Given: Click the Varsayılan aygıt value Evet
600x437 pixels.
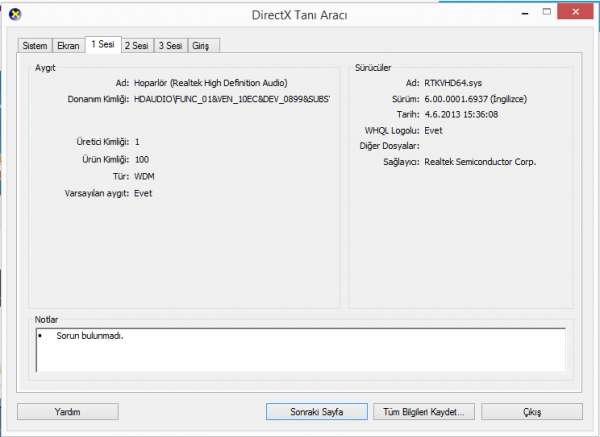Looking at the screenshot, I should pos(143,193).
